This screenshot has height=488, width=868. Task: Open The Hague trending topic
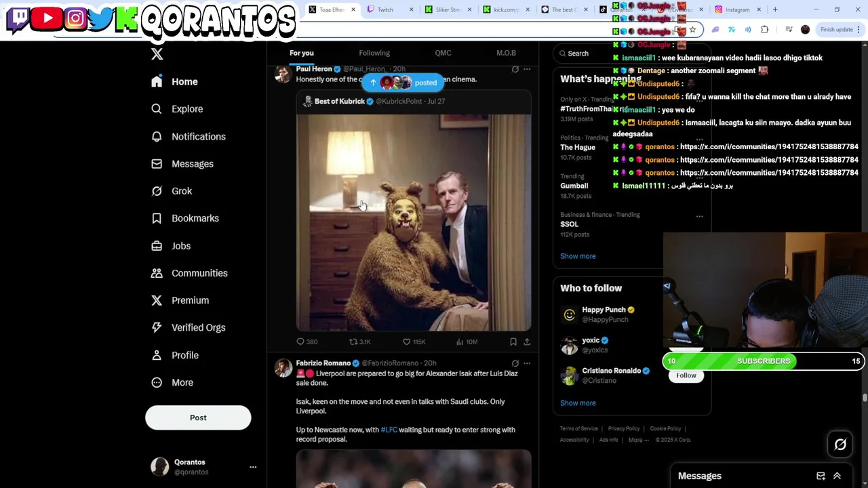pyautogui.click(x=578, y=147)
